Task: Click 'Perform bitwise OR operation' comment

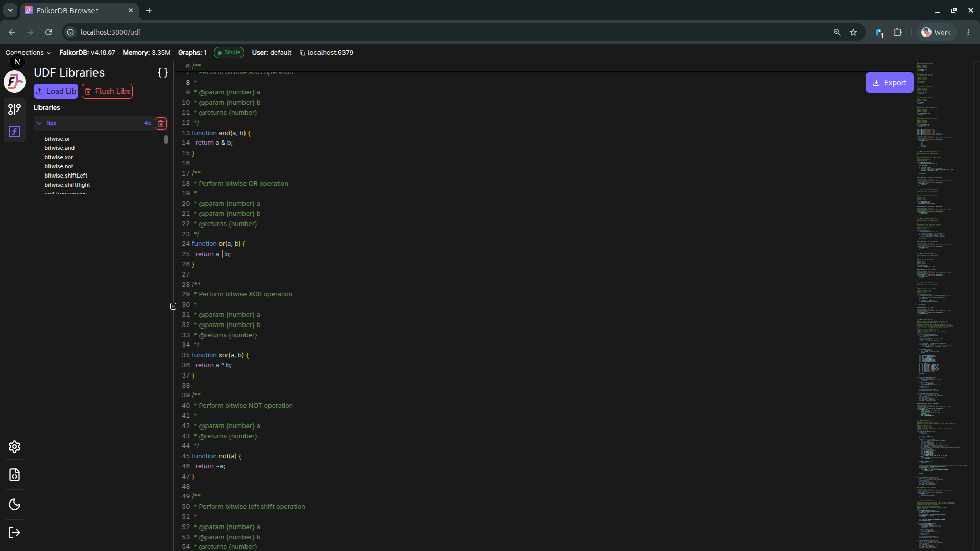Action: 243,184
